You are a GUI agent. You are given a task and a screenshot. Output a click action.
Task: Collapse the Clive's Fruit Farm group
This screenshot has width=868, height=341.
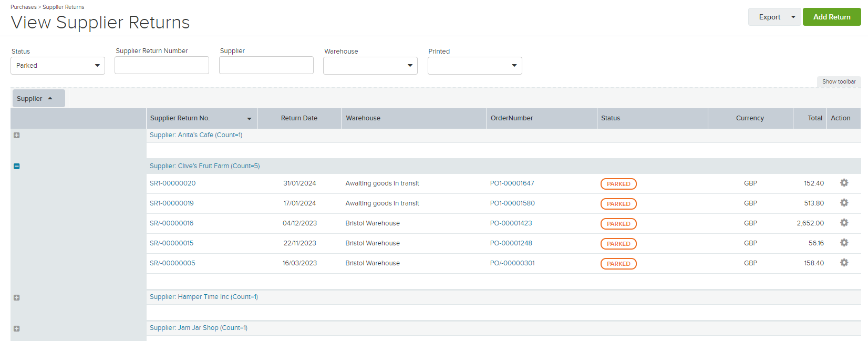click(17, 167)
